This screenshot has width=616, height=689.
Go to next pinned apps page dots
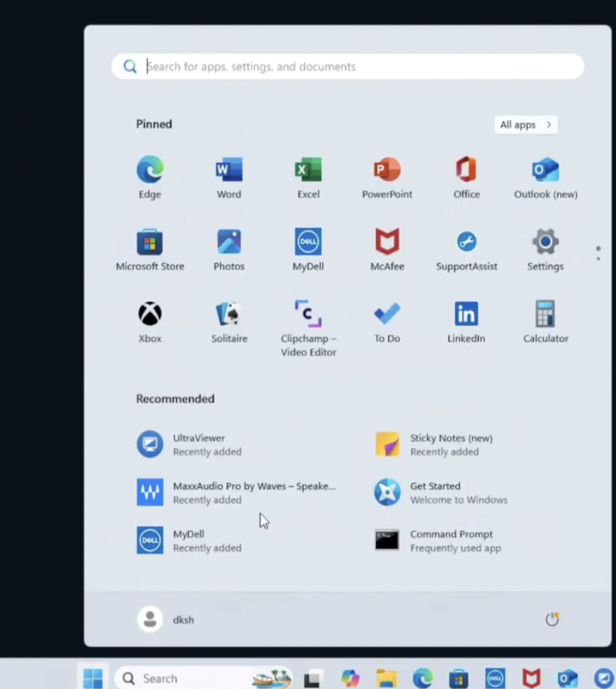pyautogui.click(x=598, y=253)
